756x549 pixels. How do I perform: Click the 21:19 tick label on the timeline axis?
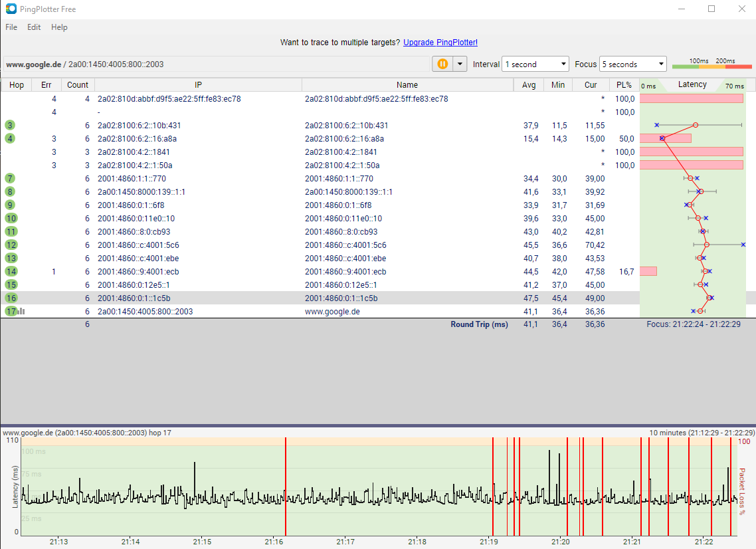coord(489,542)
